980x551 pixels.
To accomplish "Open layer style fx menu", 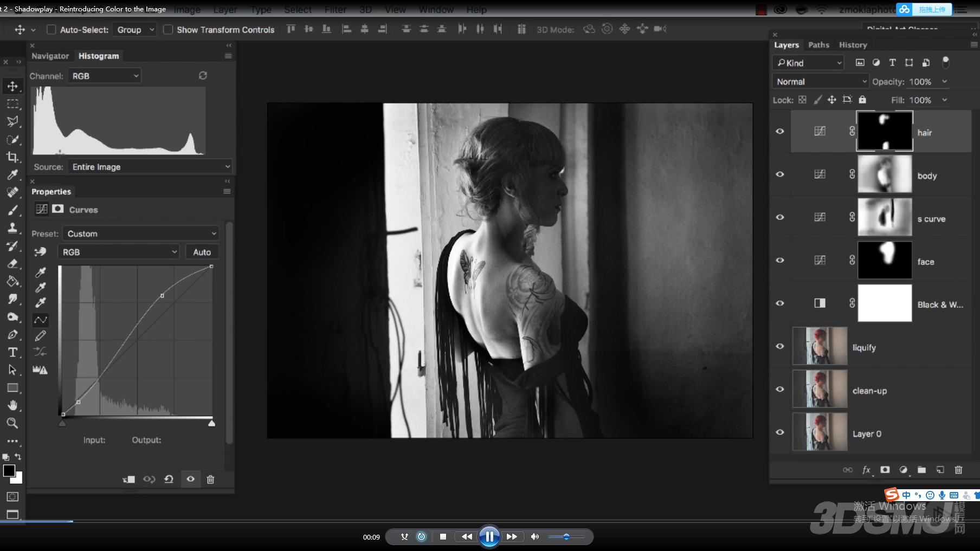I will click(x=866, y=470).
